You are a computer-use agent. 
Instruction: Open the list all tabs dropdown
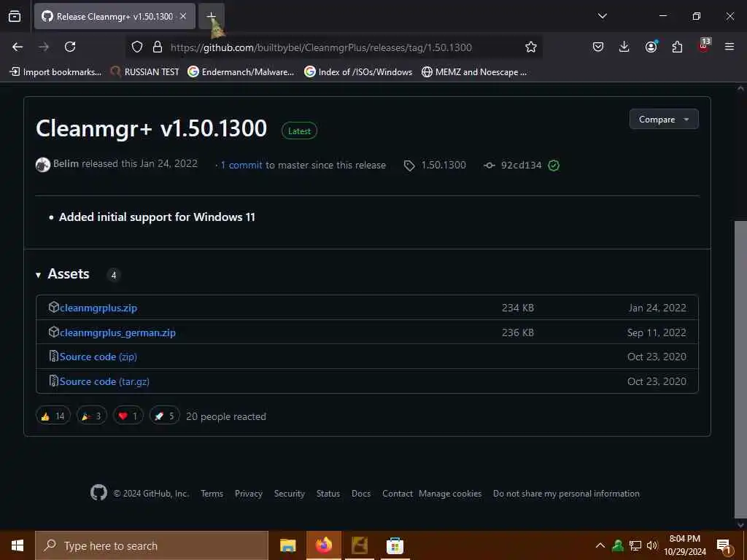coord(602,16)
